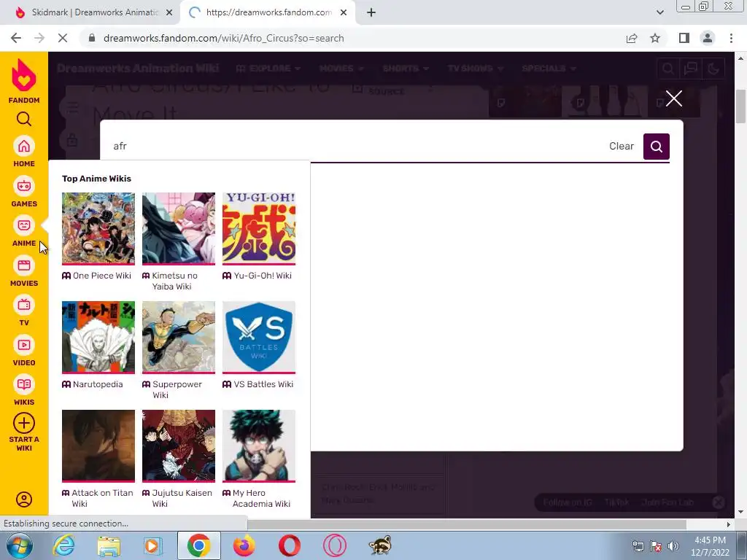Open VS Battles Wiki thumbnail
Viewport: 747px width, 560px height.
(259, 337)
